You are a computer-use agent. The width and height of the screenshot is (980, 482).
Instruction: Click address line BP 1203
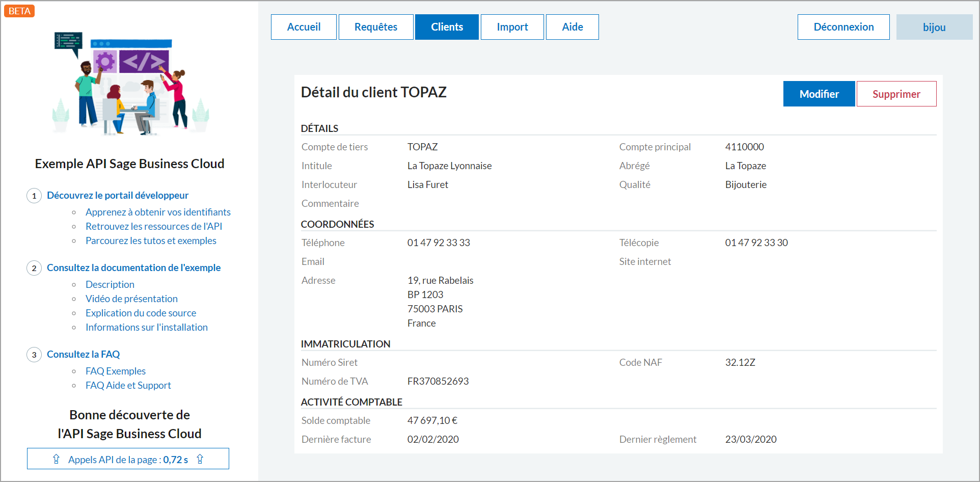coord(425,294)
